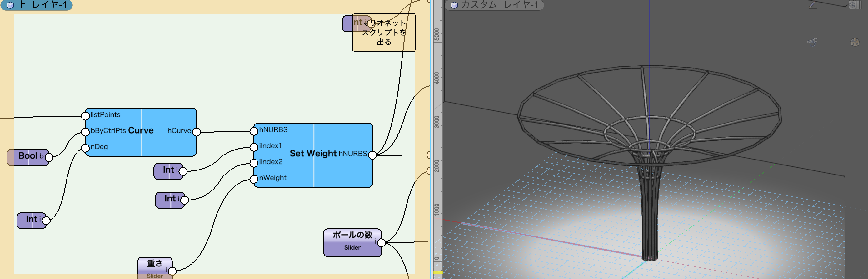Select the 重さ Slider node

(155, 268)
